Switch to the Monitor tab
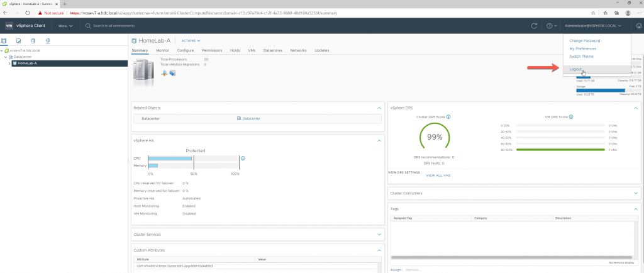The height and width of the screenshot is (273, 644). pyautogui.click(x=163, y=50)
